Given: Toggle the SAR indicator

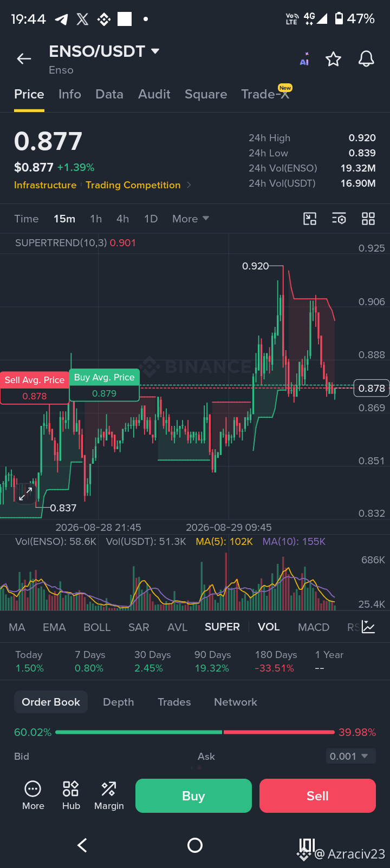Looking at the screenshot, I should pos(139,627).
